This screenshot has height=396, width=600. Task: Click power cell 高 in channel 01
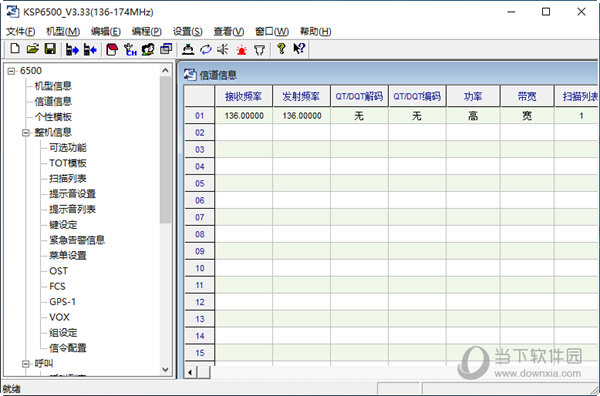click(x=473, y=116)
